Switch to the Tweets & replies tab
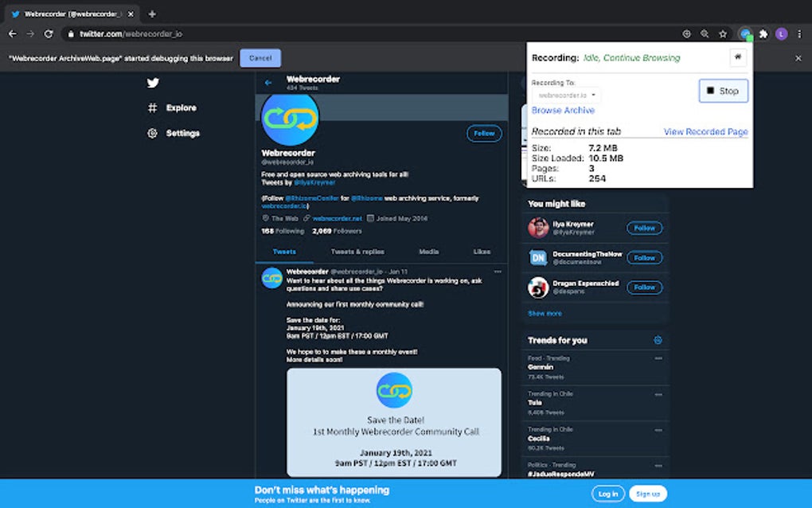The height and width of the screenshot is (508, 812). (x=360, y=252)
